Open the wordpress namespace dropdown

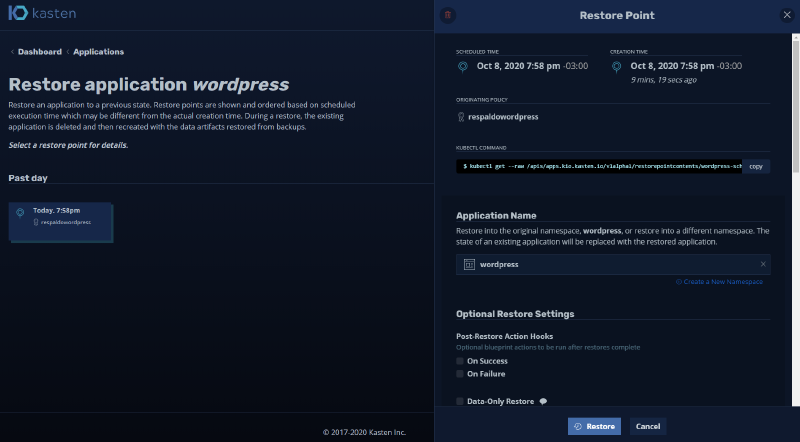(x=613, y=264)
